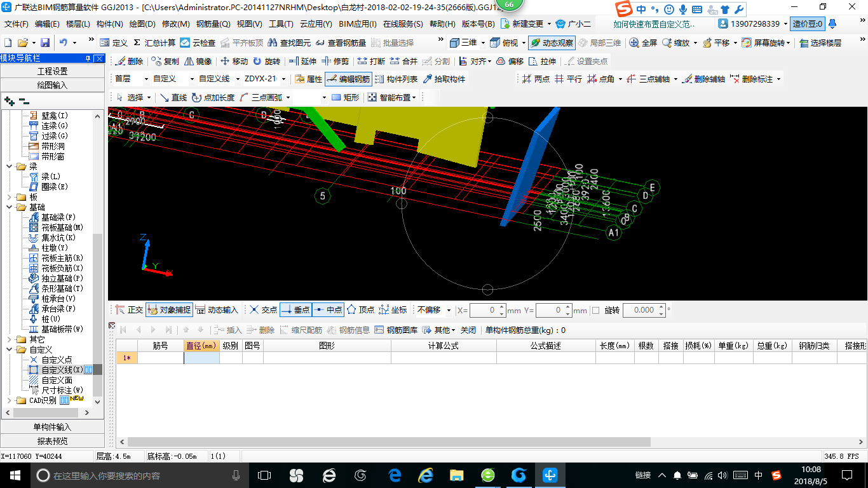Go to 单构件输入 single component input
This screenshot has height=488, width=868.
coord(52,427)
